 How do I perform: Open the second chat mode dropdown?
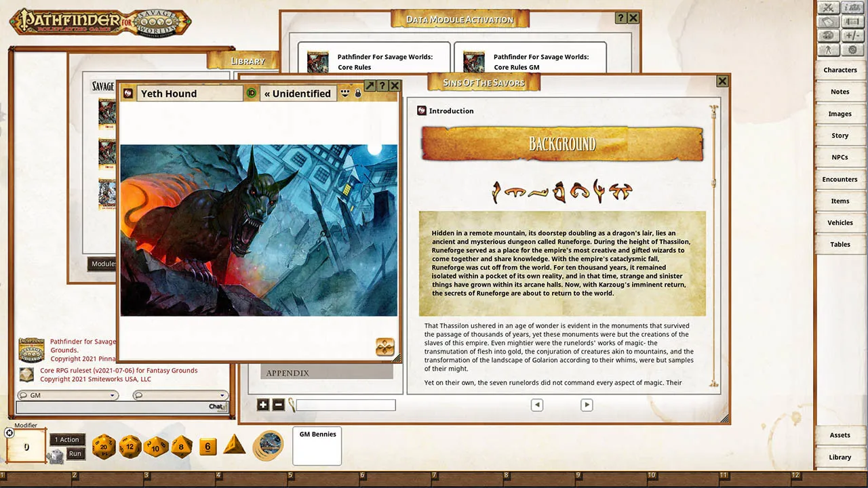(180, 395)
